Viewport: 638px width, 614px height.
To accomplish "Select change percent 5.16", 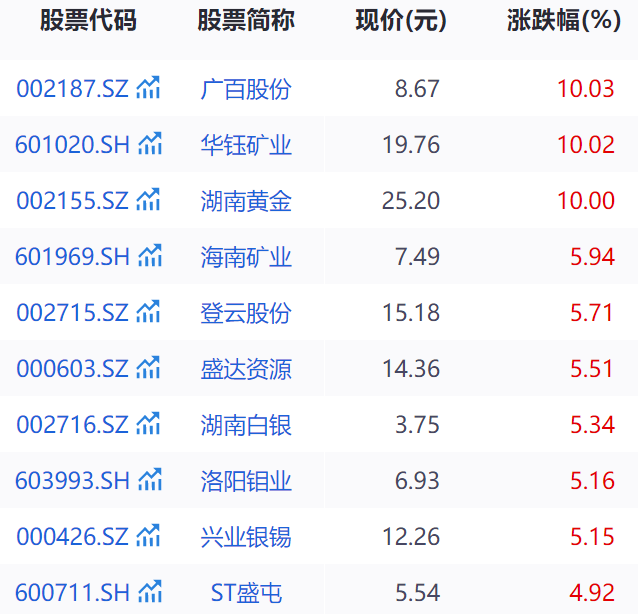I will 592,481.
